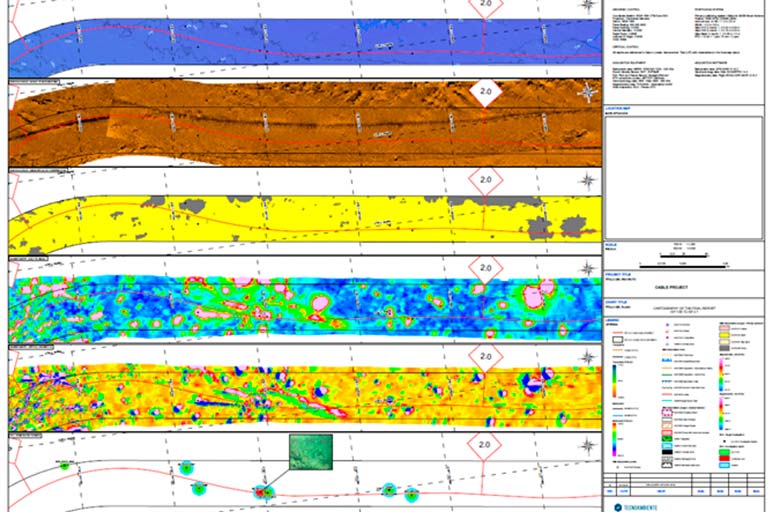768x512 pixels.
Task: Click the 'CABLE PROJECT' title text
Action: (x=671, y=287)
